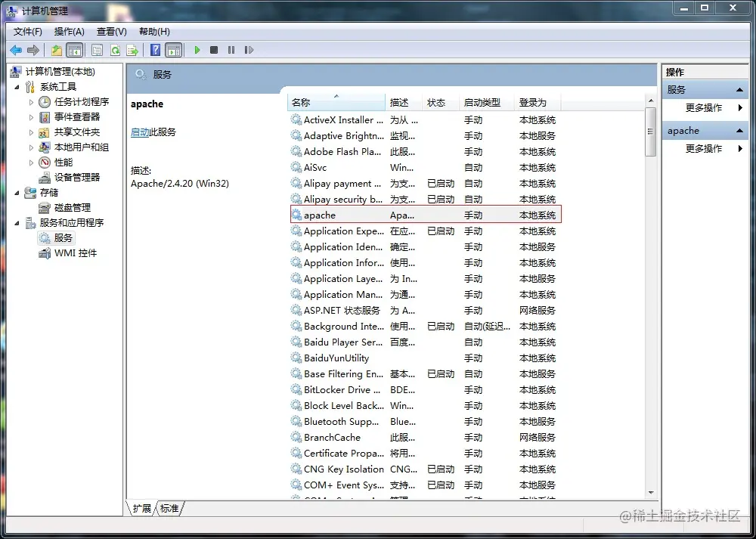
Task: Click the Up one level folder icon
Action: (x=57, y=50)
